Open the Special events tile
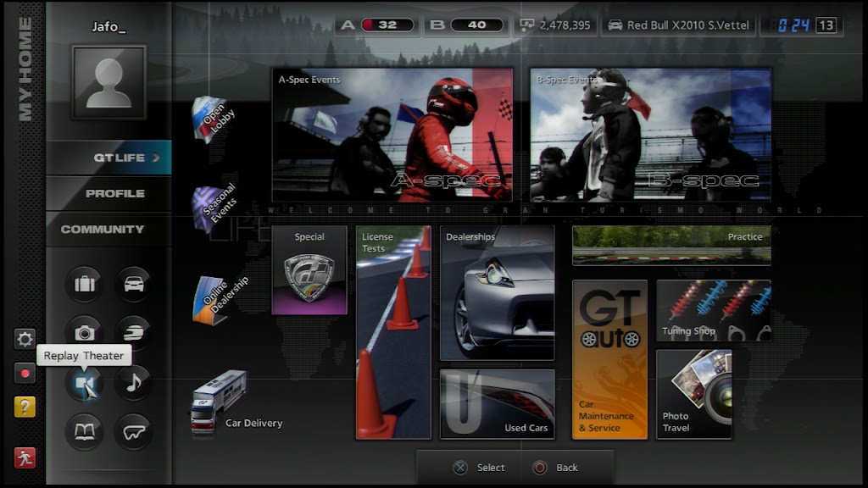Viewport: 868px width, 488px height. pyautogui.click(x=309, y=270)
